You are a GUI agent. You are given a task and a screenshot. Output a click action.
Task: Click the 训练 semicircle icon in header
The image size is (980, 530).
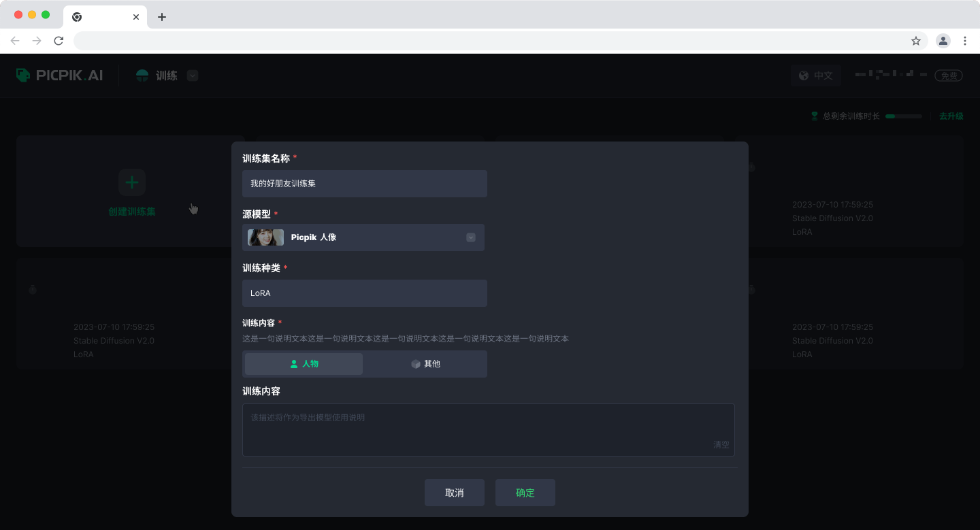pyautogui.click(x=142, y=76)
